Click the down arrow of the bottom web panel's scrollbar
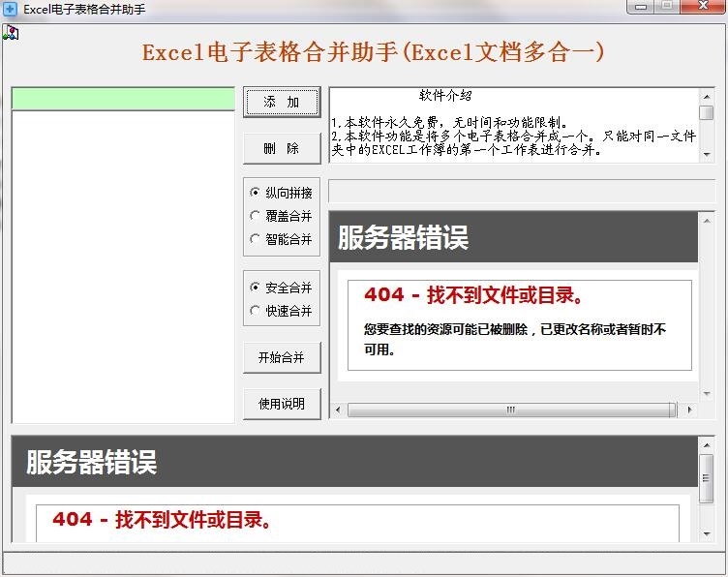 tap(707, 533)
